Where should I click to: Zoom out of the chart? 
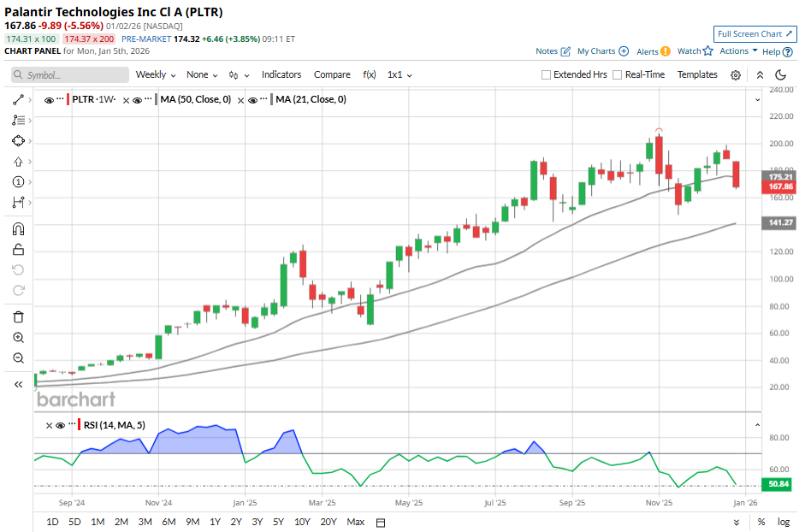[x=18, y=358]
